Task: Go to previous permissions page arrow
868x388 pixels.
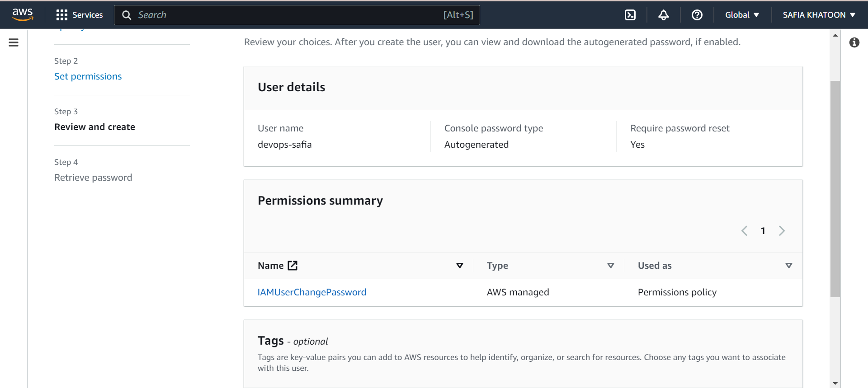Action: (744, 231)
